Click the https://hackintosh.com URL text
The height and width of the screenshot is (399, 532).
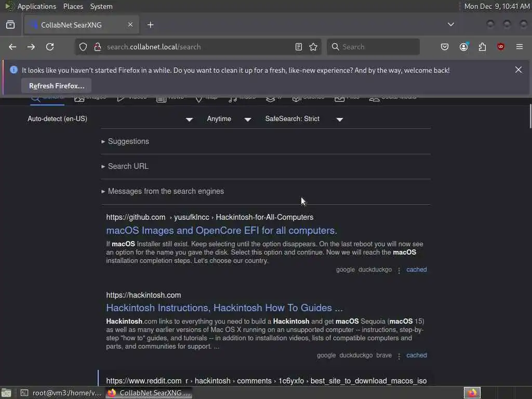coord(143,295)
